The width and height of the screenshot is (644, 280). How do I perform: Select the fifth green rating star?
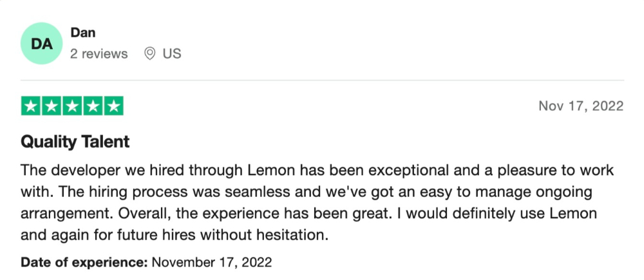114,106
